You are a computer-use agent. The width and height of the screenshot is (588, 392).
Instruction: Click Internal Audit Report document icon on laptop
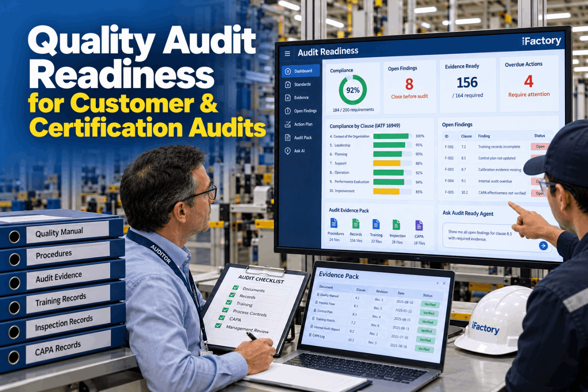click(x=312, y=327)
